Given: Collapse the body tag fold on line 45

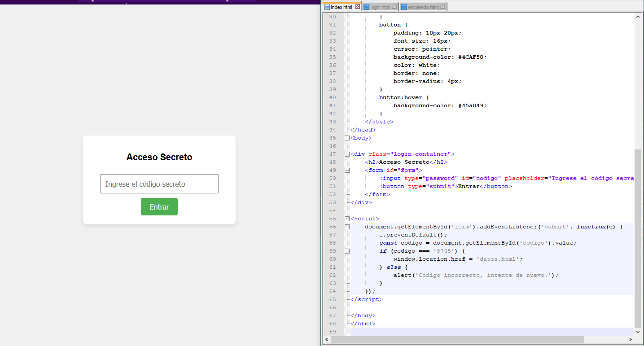Looking at the screenshot, I should (347, 138).
